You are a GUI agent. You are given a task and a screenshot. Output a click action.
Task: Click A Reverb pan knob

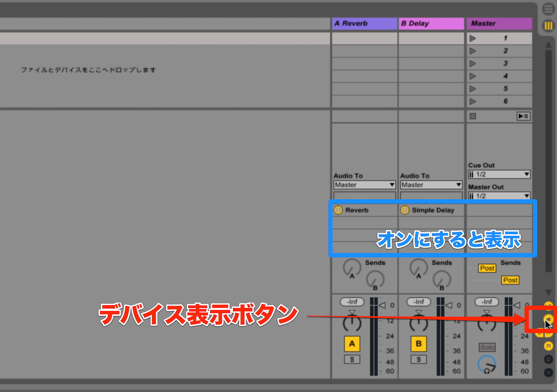click(x=352, y=323)
